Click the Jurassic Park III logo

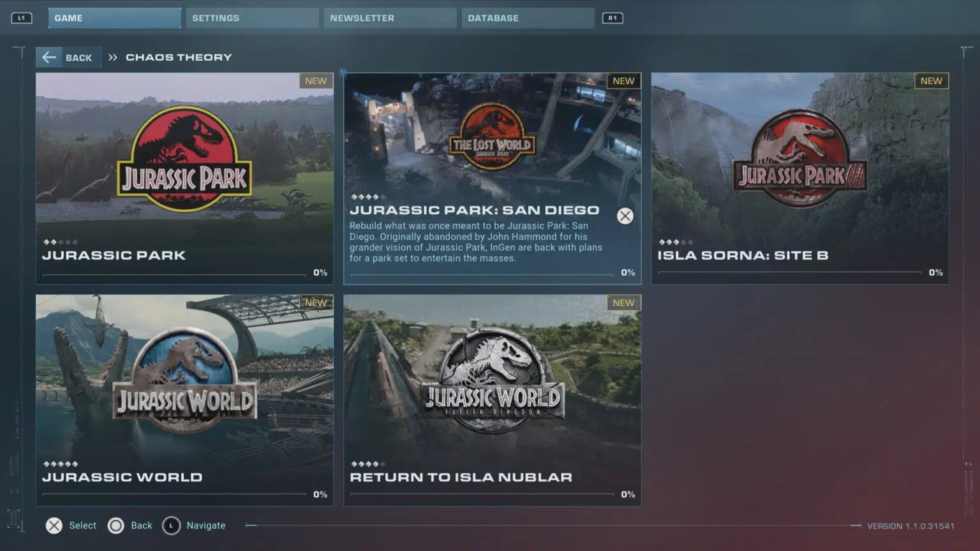(800, 159)
